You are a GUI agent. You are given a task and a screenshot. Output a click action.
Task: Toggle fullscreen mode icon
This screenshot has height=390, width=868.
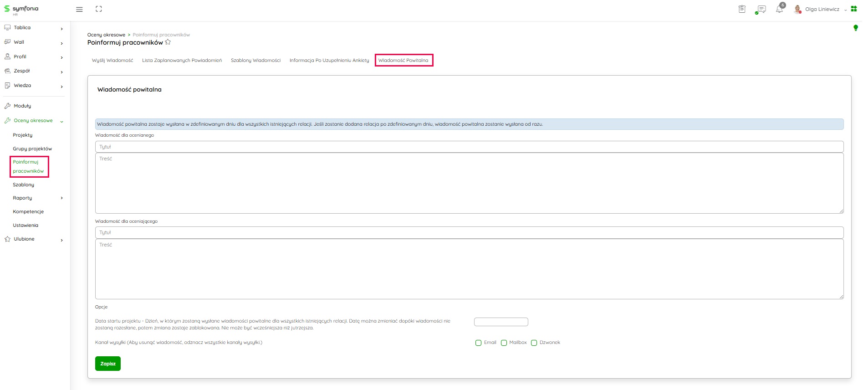(99, 9)
